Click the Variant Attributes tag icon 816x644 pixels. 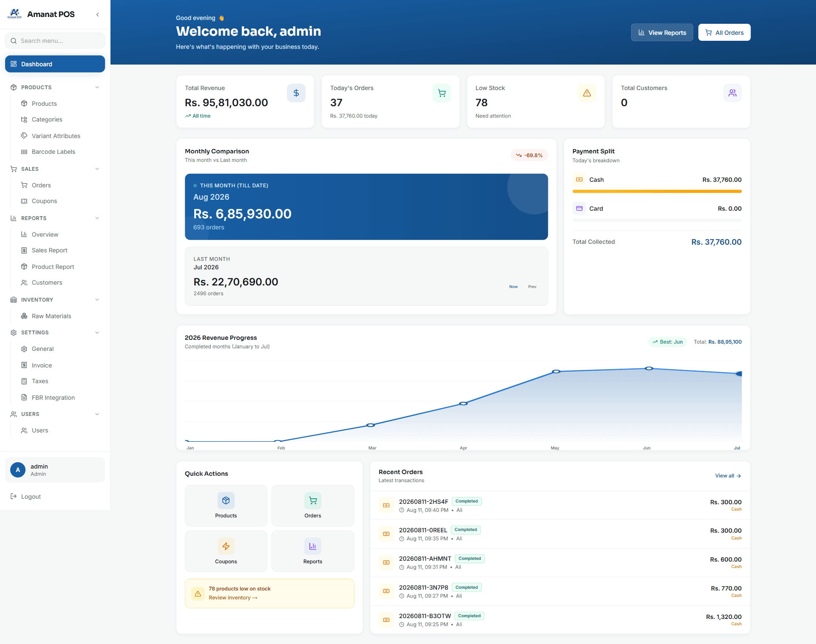(24, 136)
